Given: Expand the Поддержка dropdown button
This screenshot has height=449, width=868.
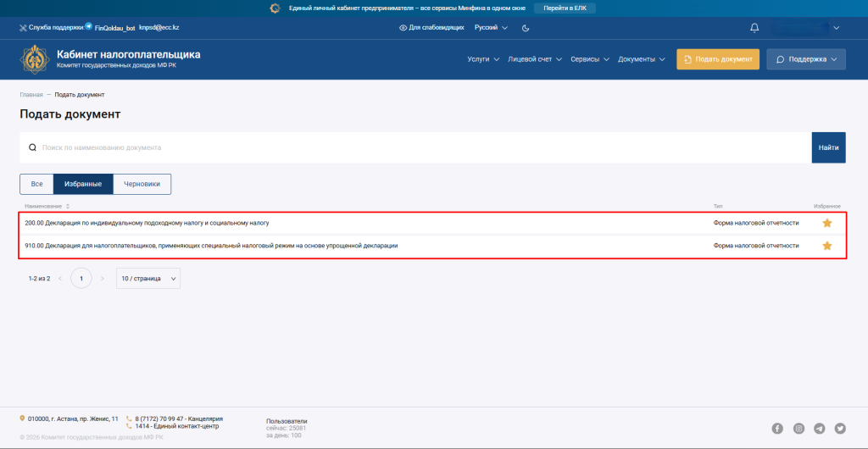Looking at the screenshot, I should pyautogui.click(x=806, y=59).
